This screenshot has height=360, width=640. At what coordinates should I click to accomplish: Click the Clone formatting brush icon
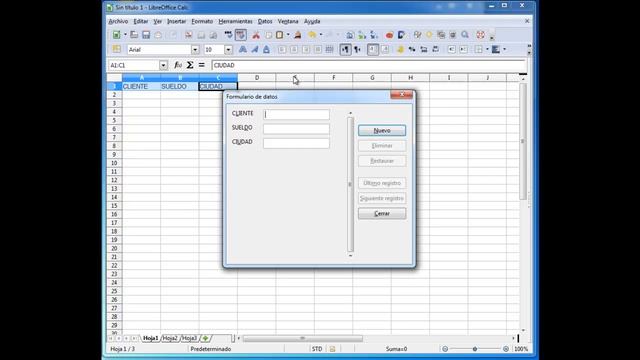point(298,35)
